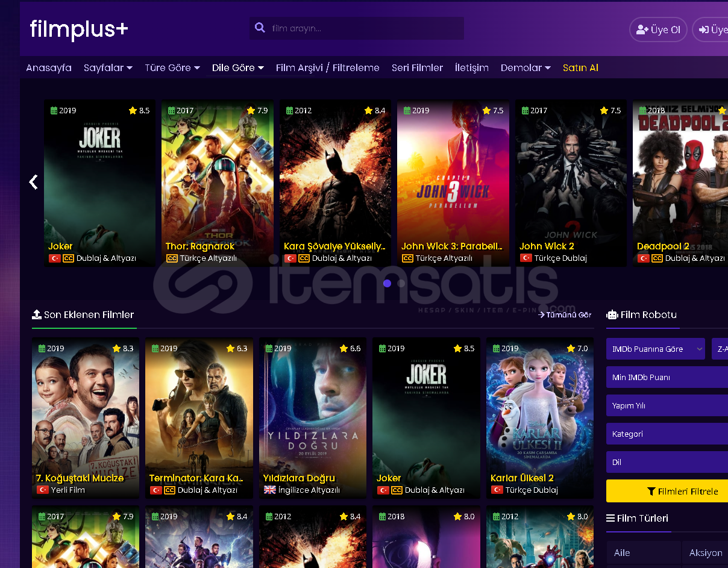This screenshot has height=568, width=728.
Task: Go to previous slide with left arrow
Action: click(x=34, y=182)
